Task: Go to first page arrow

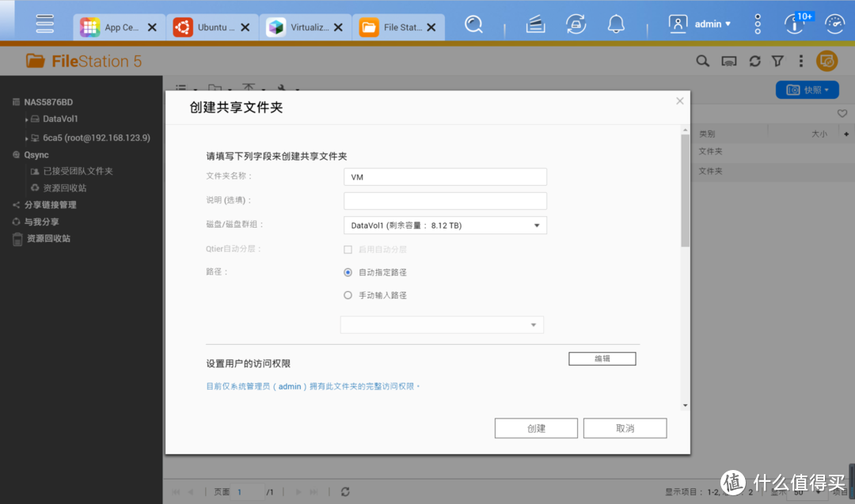Action: (x=176, y=492)
